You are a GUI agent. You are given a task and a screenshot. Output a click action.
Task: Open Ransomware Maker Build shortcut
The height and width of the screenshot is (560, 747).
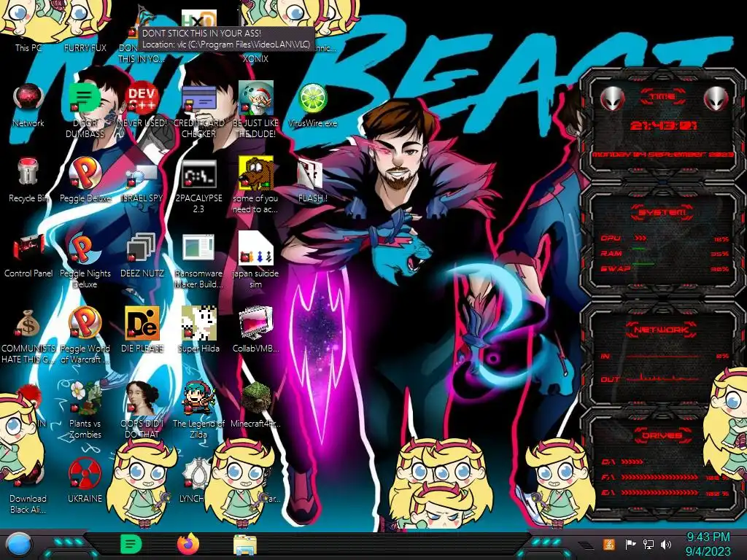[x=198, y=261]
